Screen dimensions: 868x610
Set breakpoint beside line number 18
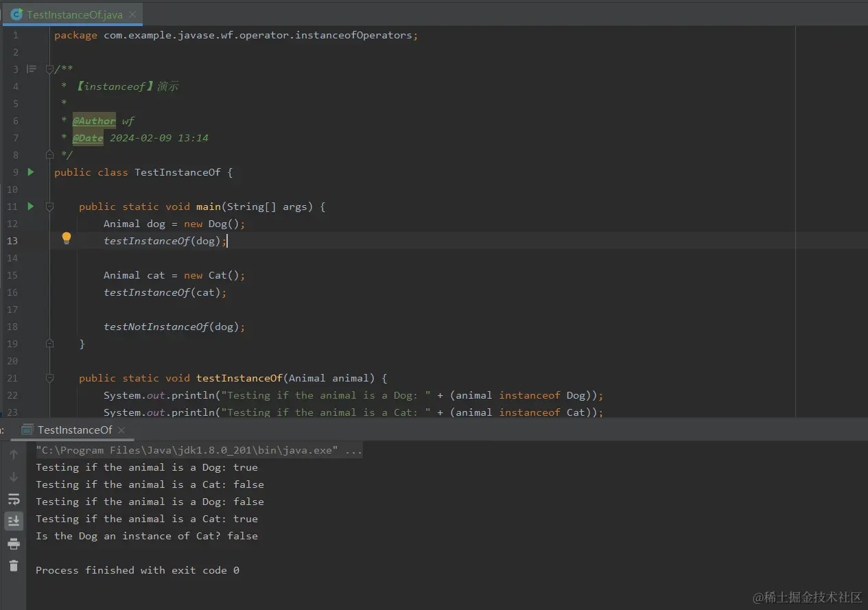point(31,327)
